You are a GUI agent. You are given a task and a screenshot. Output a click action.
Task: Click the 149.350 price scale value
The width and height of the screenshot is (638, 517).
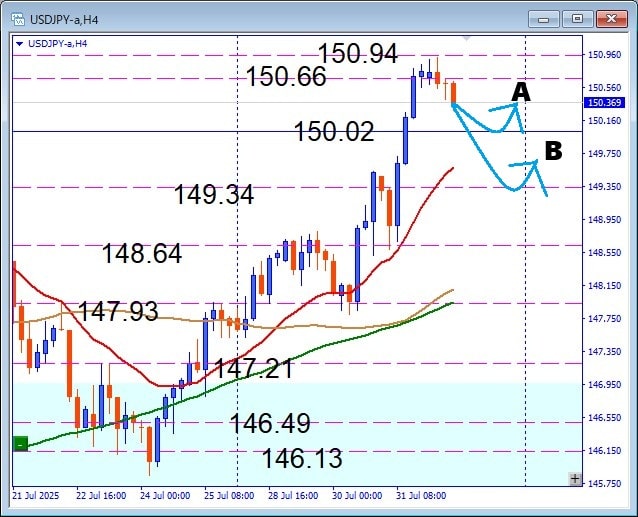point(605,187)
